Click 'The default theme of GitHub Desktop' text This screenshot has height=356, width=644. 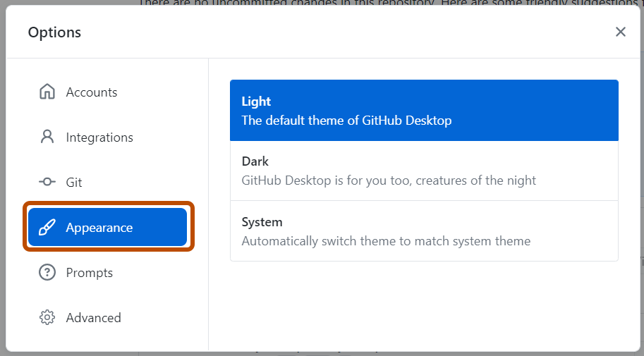click(346, 121)
